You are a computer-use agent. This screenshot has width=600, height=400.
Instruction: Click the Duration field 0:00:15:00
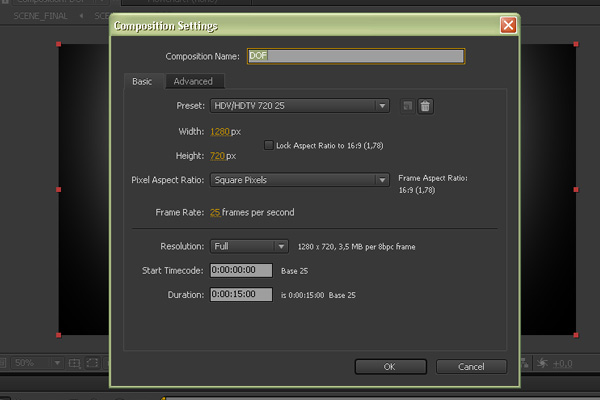241,294
